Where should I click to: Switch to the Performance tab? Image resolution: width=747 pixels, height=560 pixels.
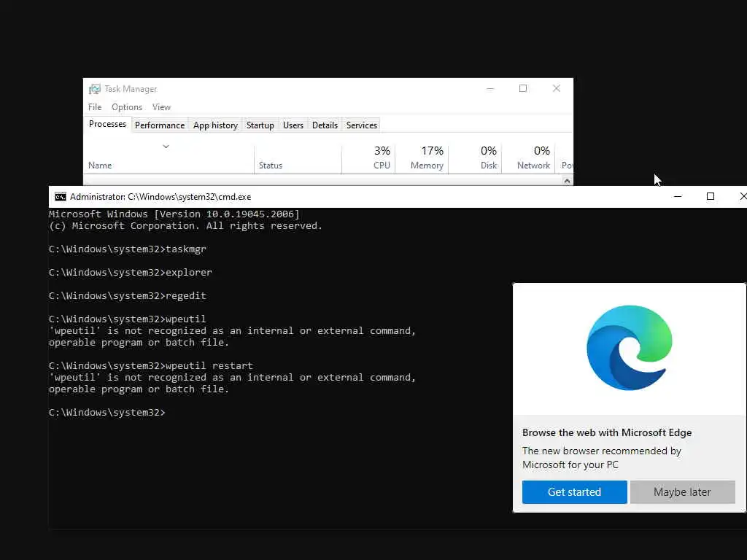click(160, 125)
